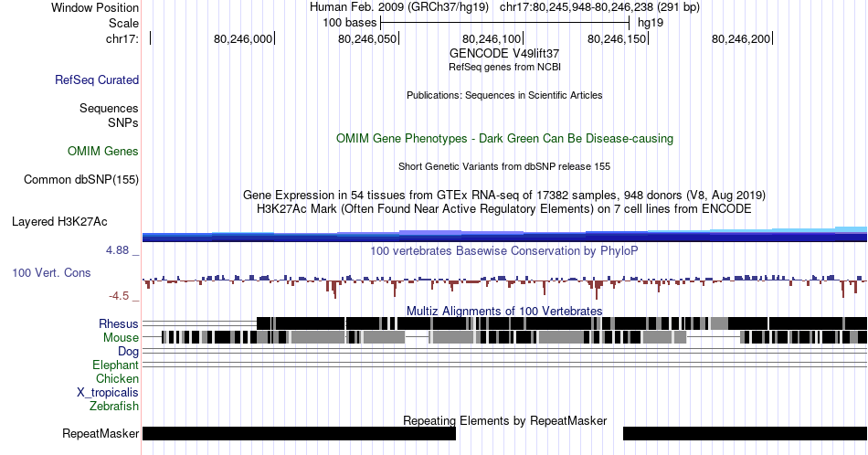This screenshot has height=455, width=868.
Task: Click the OMIM Genes track label
Action: pos(103,151)
